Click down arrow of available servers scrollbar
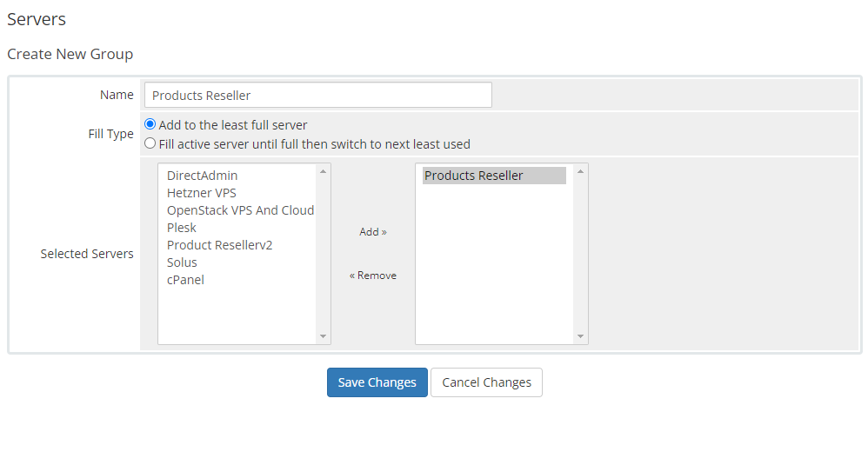The width and height of the screenshot is (868, 465). (324, 336)
